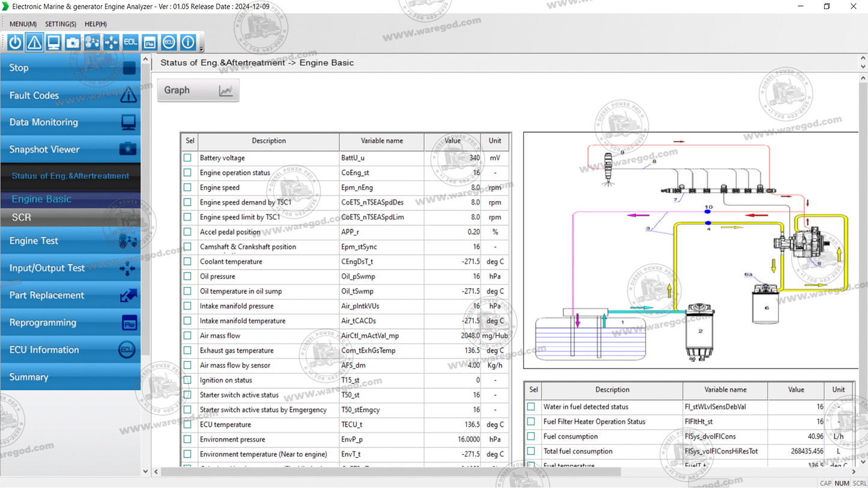Open the SETTING(S) menu
Image resolution: width=868 pixels, height=488 pixels.
61,24
